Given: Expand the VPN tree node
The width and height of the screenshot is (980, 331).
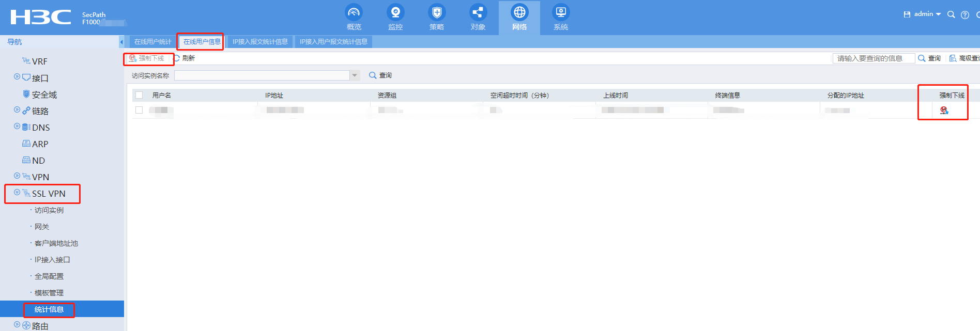Looking at the screenshot, I should click(17, 176).
